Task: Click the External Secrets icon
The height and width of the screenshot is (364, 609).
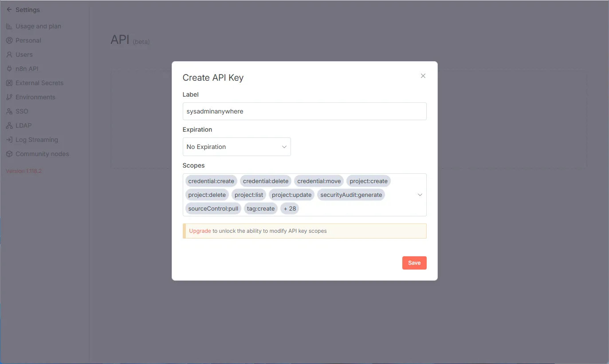Action: [x=9, y=83]
